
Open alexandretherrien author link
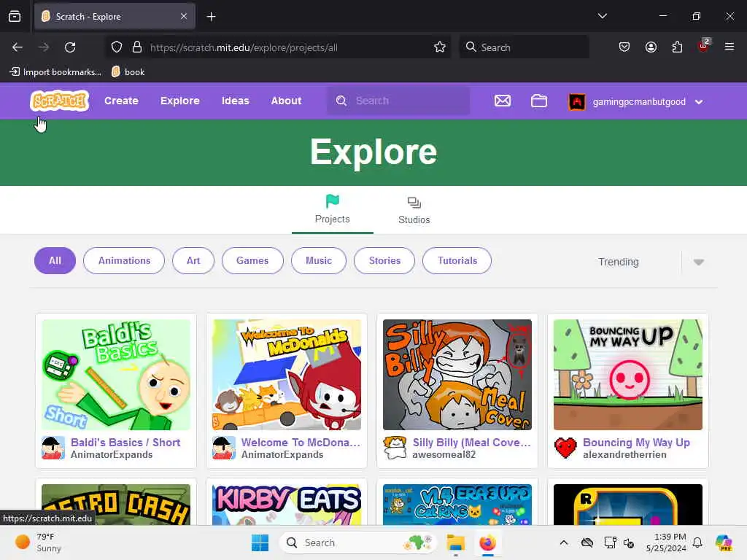click(x=624, y=455)
